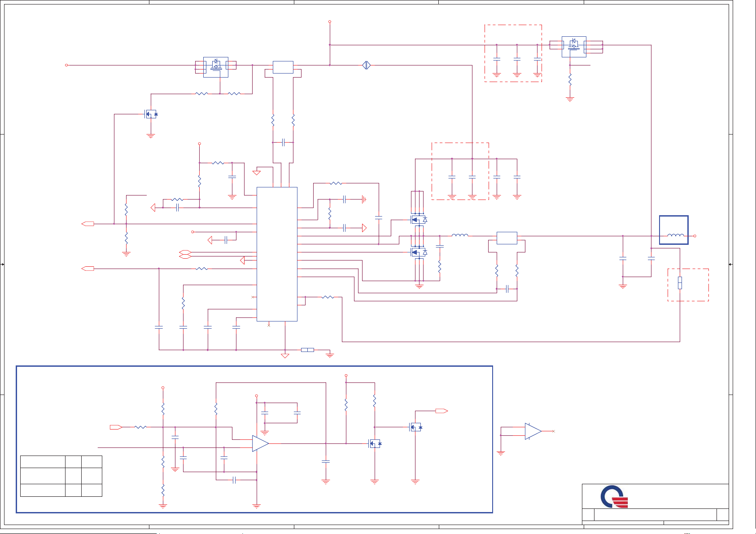Select the op-amp triangle inside the blue frame
The width and height of the screenshot is (756, 534).
260,443
